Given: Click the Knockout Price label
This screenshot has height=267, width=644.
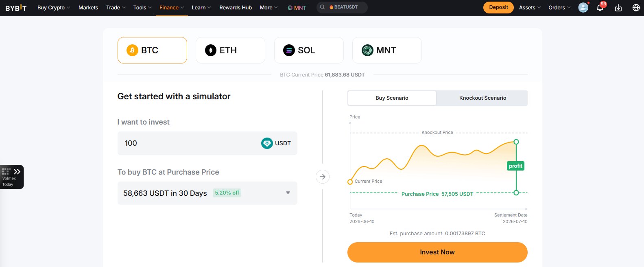Looking at the screenshot, I should [x=437, y=132].
